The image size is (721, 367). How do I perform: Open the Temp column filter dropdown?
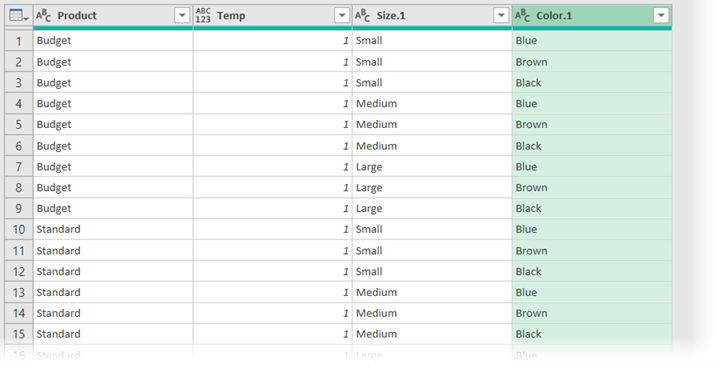pos(342,16)
